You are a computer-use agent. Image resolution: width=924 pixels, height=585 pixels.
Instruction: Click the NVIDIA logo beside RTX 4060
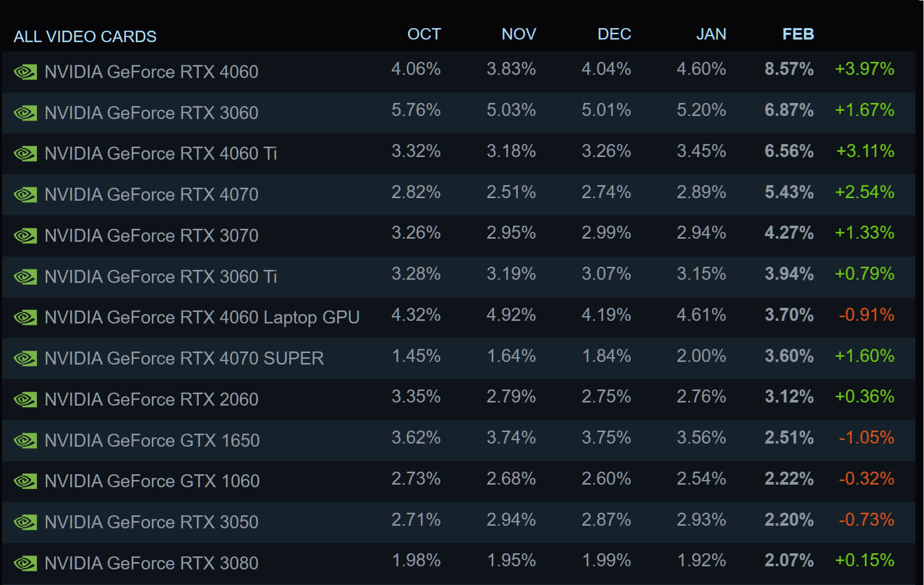point(25,72)
